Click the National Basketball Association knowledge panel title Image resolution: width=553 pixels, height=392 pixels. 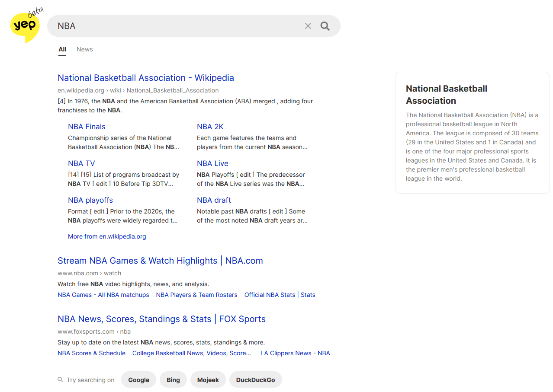(x=447, y=95)
